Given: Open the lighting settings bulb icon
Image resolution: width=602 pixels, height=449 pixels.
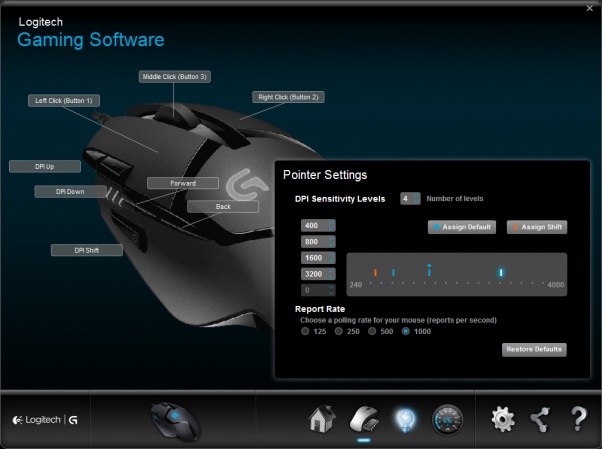Looking at the screenshot, I should click(x=405, y=418).
